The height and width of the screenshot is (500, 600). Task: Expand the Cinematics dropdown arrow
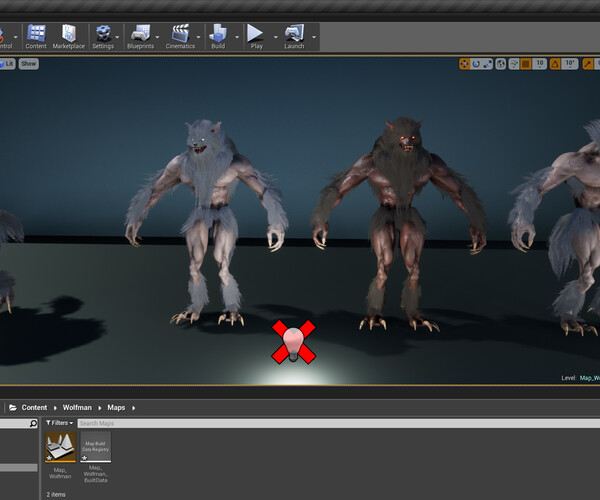pyautogui.click(x=199, y=37)
